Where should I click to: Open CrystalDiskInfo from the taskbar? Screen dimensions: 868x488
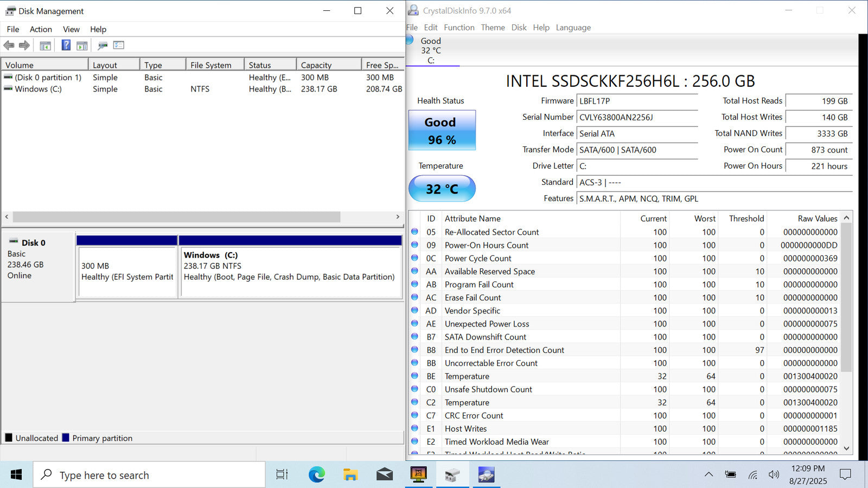tap(486, 475)
